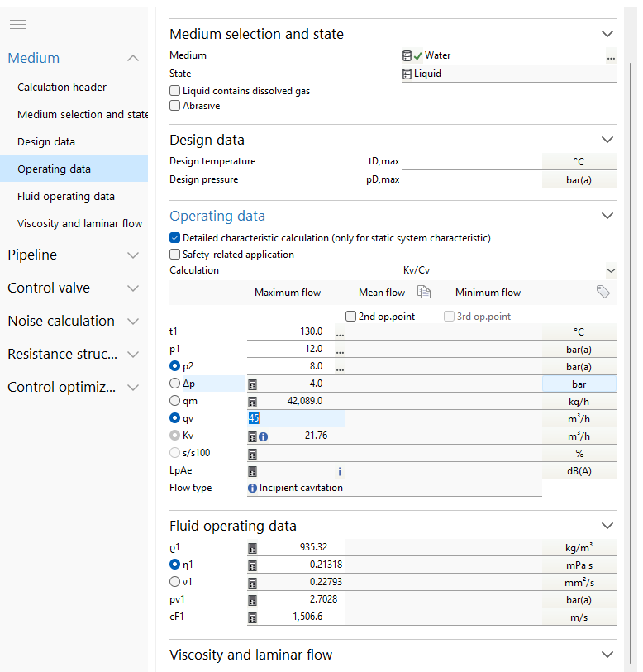Collapse Medium selection and state panel
Screen dimensions: 643x672
tap(607, 34)
